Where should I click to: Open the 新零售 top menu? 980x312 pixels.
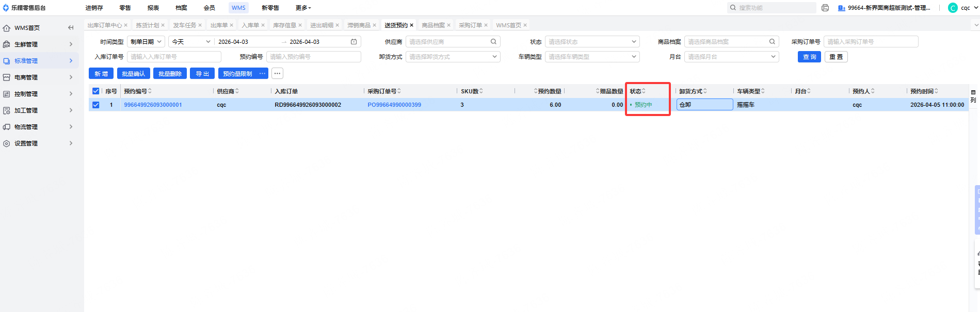pos(270,8)
